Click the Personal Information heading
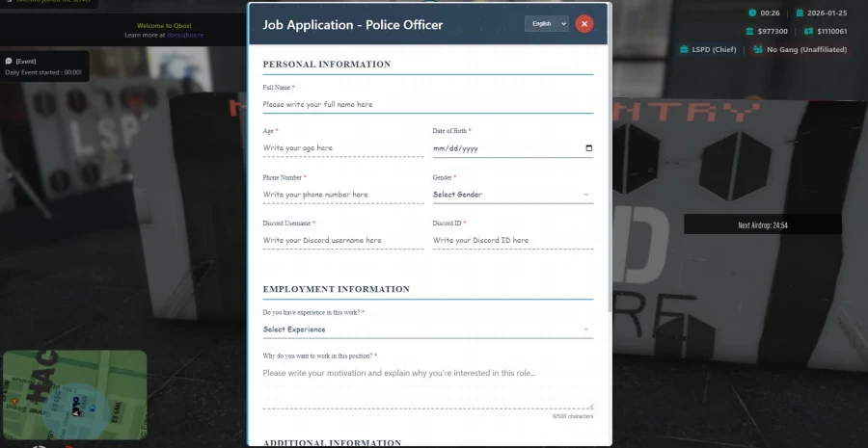 click(x=327, y=65)
